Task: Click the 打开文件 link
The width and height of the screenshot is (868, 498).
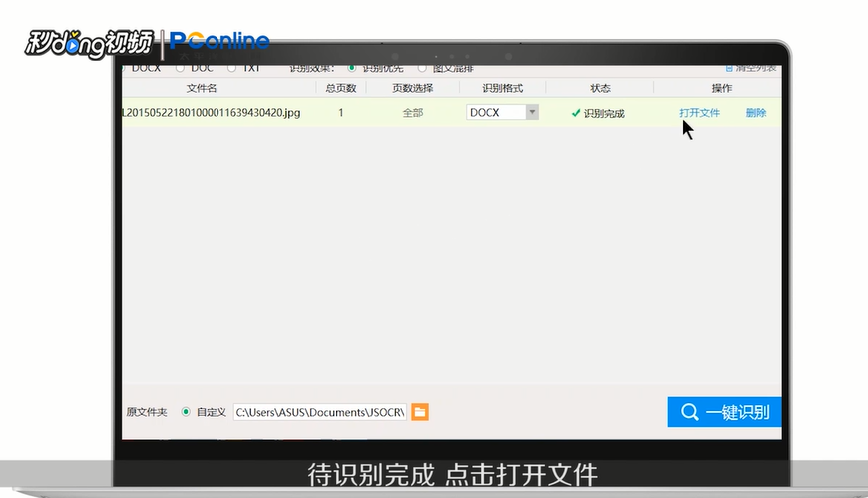Action: click(x=699, y=113)
